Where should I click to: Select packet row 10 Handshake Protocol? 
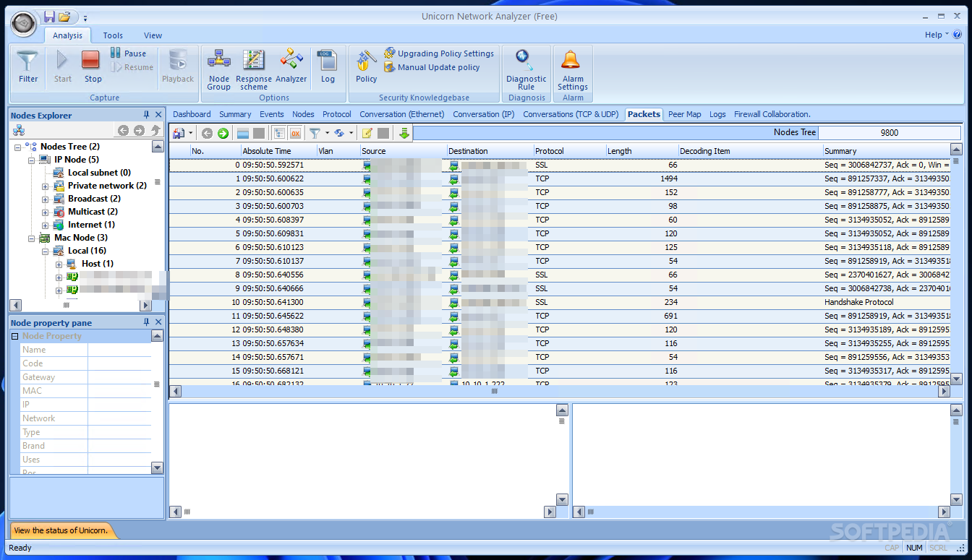[559, 302]
